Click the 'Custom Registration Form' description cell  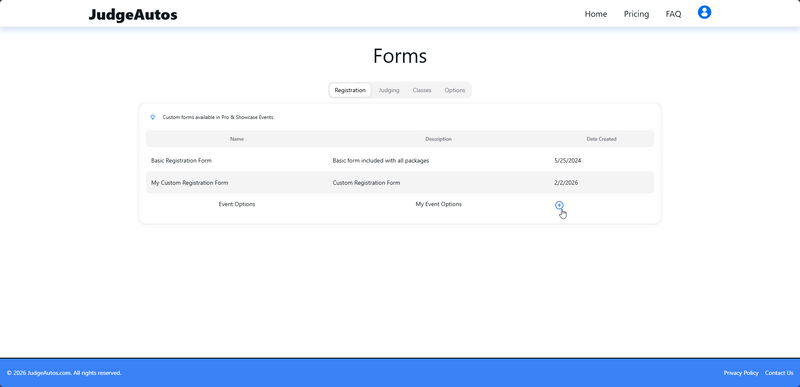(366, 183)
